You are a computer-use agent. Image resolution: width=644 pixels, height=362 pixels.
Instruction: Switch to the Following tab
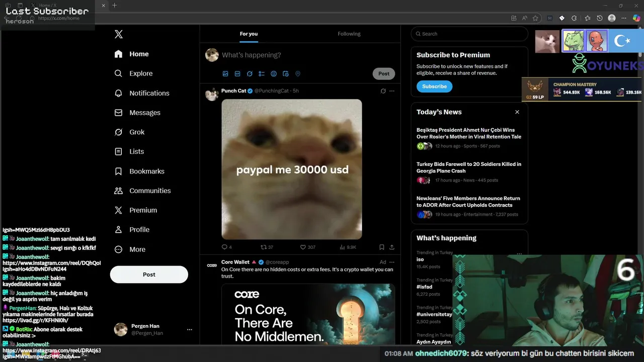pos(349,34)
